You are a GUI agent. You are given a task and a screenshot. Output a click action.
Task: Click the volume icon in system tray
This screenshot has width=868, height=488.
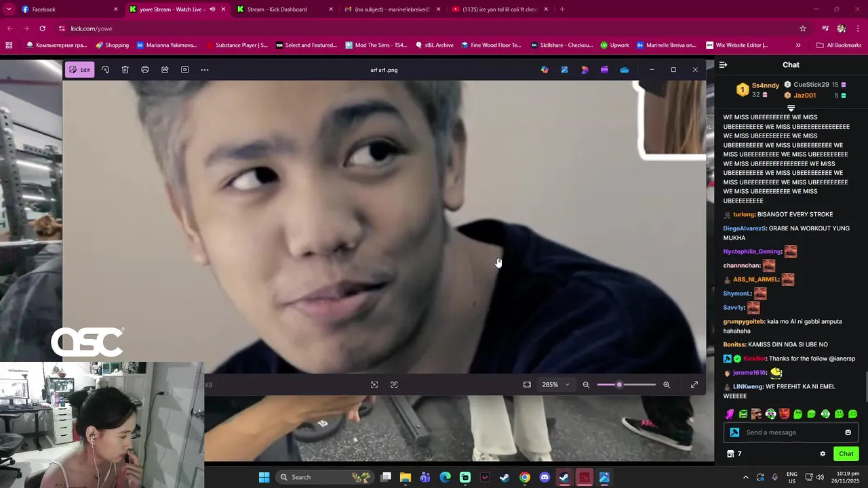pyautogui.click(x=819, y=477)
